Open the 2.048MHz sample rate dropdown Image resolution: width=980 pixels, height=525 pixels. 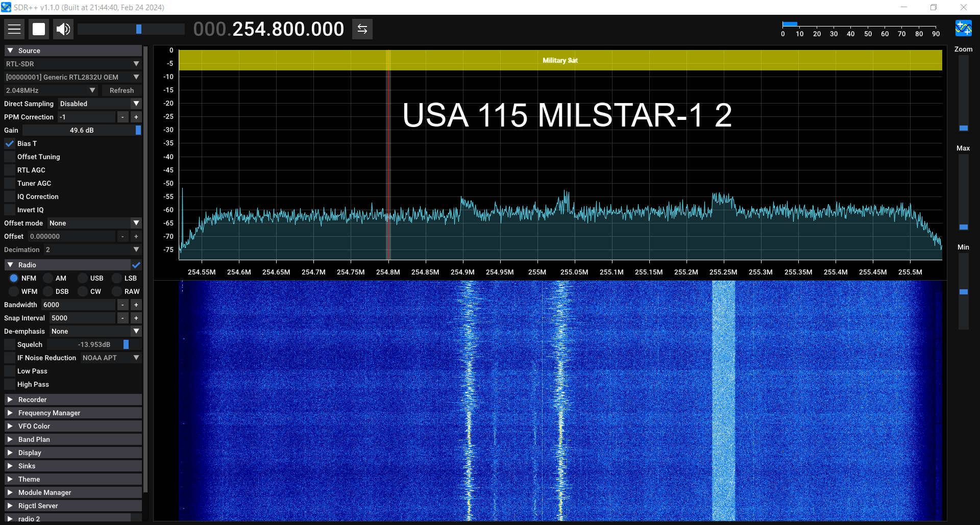coord(52,90)
